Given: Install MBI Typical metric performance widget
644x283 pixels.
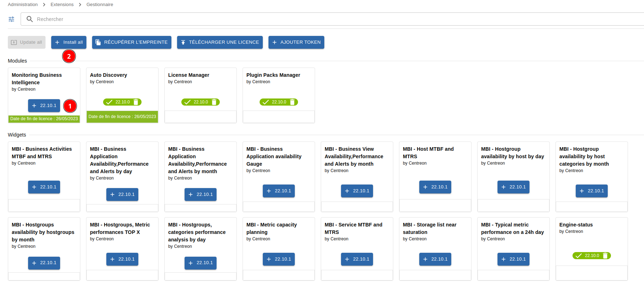Looking at the screenshot, I should pos(513,259).
